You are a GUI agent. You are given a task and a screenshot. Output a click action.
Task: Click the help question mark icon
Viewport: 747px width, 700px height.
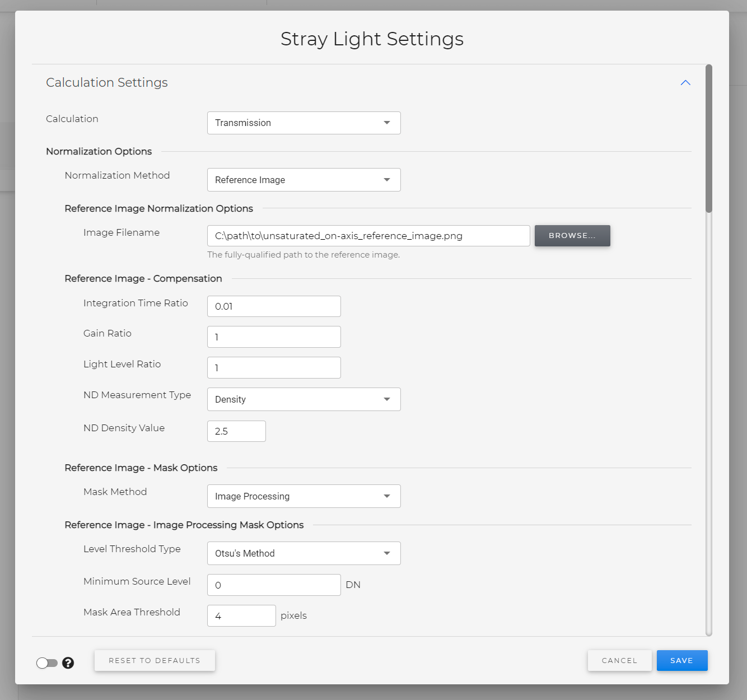68,663
